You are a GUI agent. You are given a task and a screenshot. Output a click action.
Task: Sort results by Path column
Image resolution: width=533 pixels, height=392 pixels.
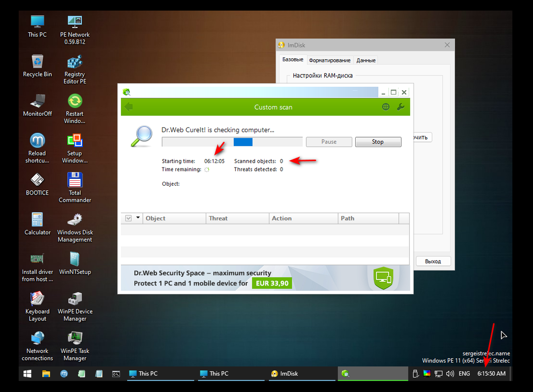[368, 218]
